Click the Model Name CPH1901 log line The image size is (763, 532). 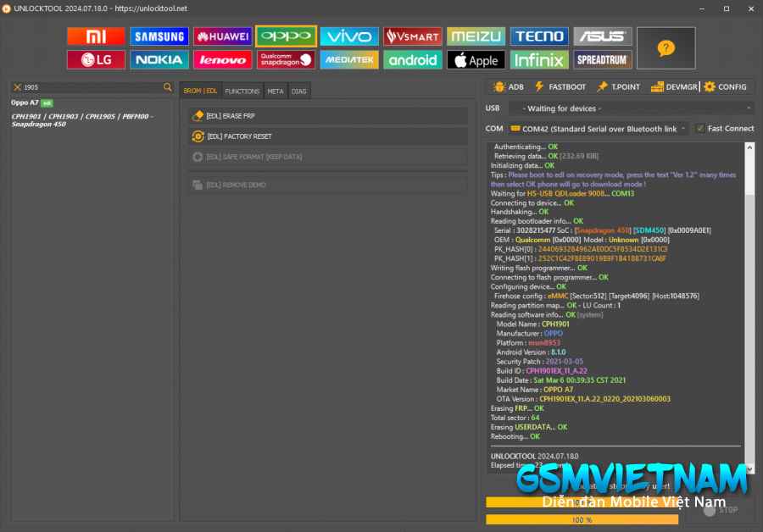[533, 324]
